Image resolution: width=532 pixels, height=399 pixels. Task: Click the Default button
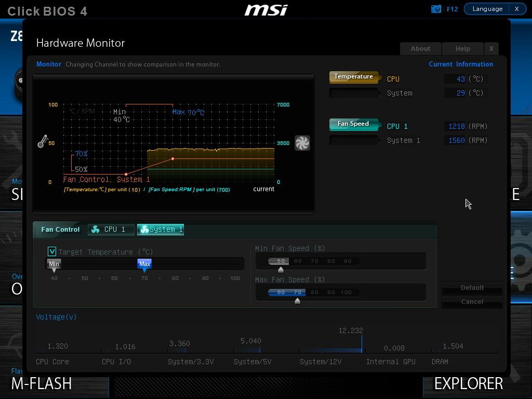click(x=472, y=288)
